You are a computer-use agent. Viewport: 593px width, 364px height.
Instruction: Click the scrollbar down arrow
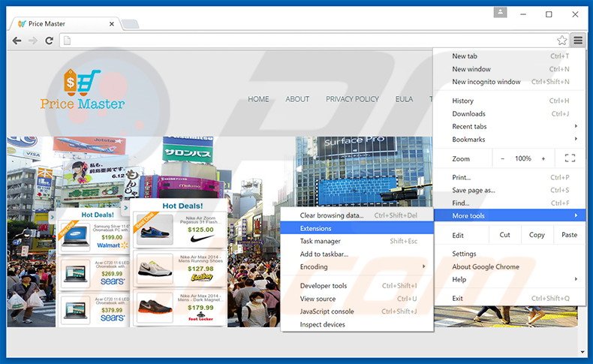(x=582, y=352)
